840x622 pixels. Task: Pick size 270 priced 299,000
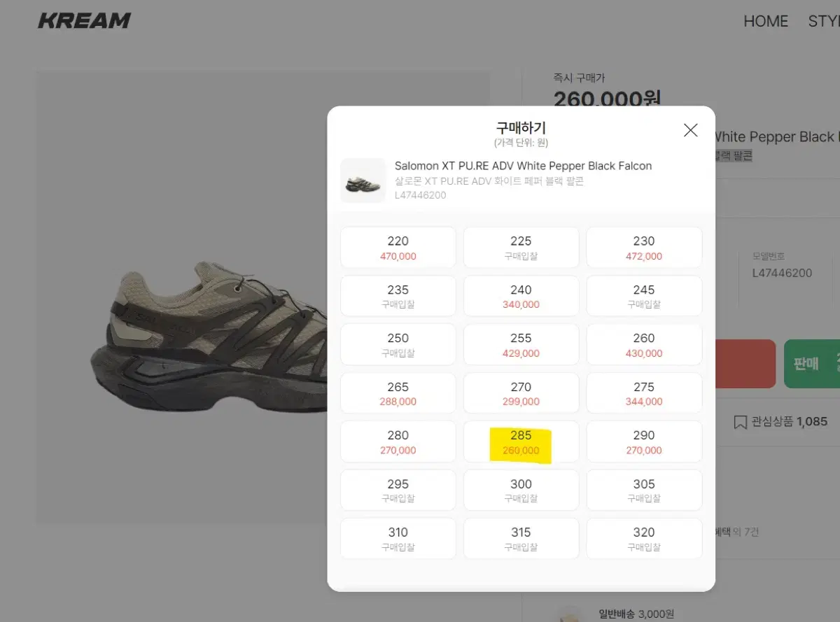521,393
